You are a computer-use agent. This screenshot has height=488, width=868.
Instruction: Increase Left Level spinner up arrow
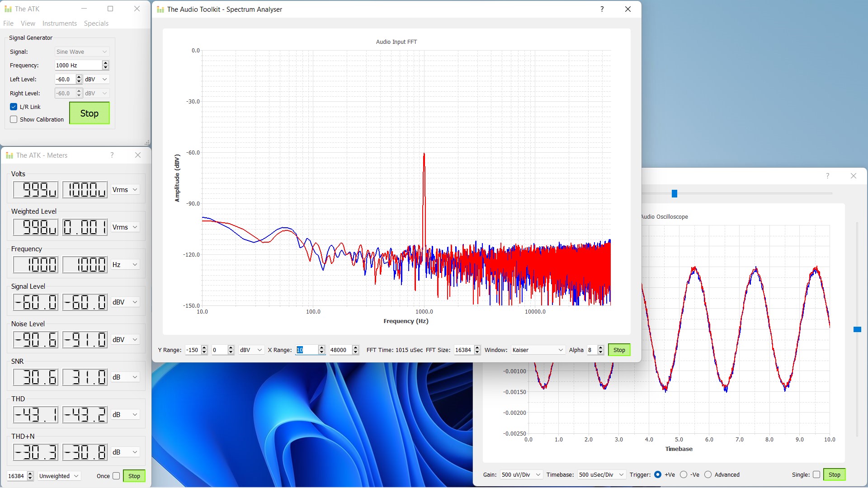pos(79,77)
